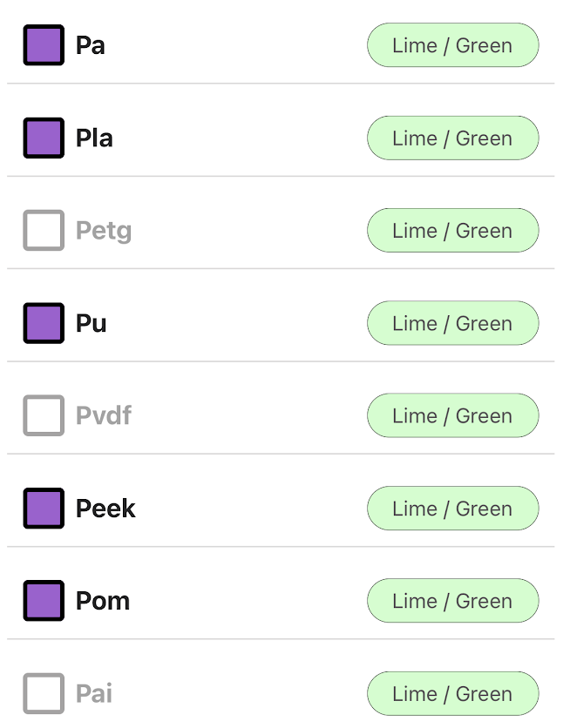
Task: Open Lime / Green pill for Pa
Action: [452, 45]
